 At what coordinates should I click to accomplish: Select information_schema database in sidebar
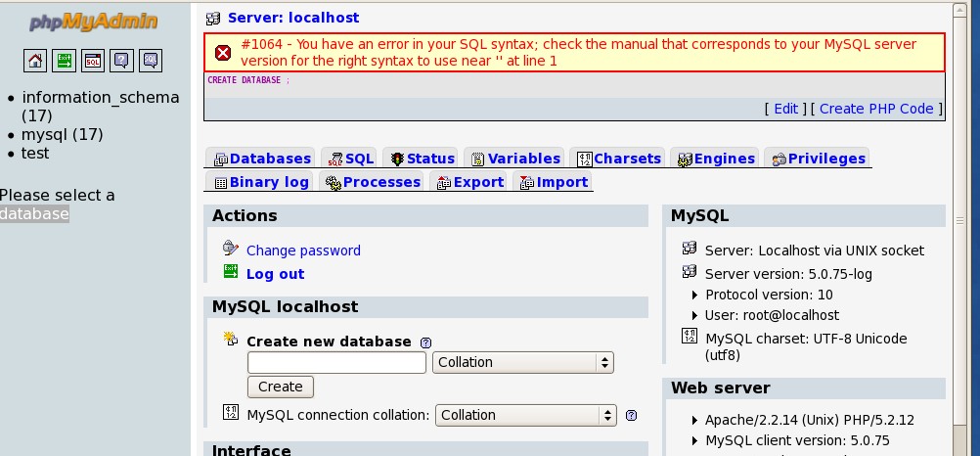[x=101, y=97]
